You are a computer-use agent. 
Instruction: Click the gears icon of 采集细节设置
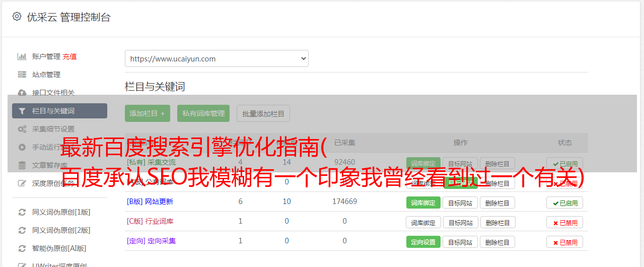click(x=22, y=129)
